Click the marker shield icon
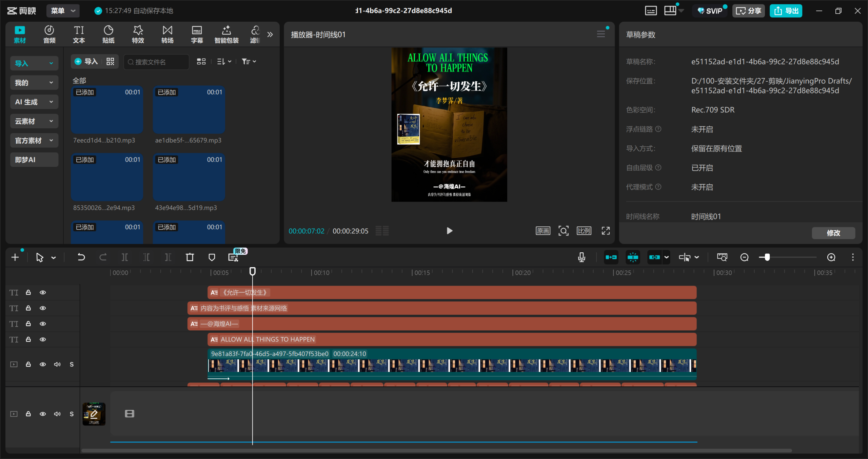868x459 pixels. pyautogui.click(x=212, y=257)
